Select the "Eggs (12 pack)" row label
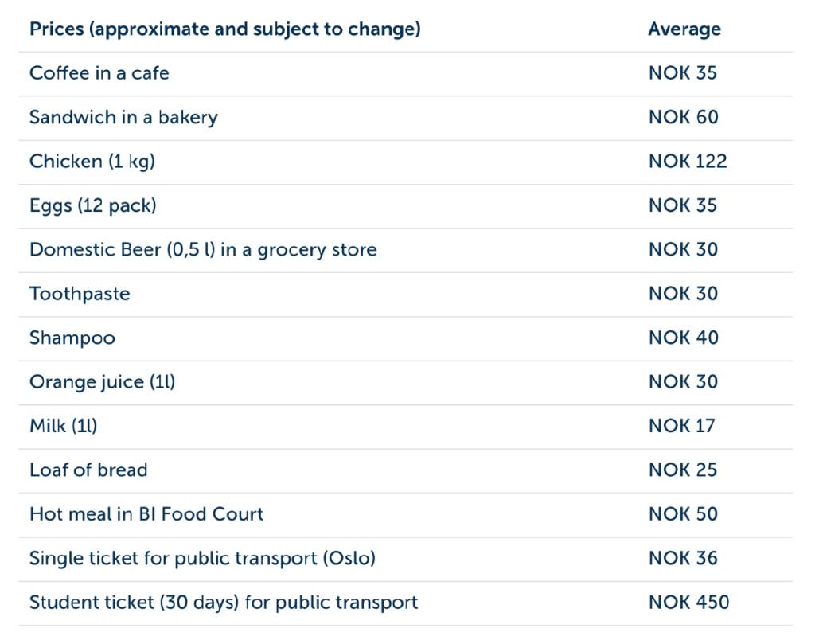815x644 pixels. tap(92, 205)
